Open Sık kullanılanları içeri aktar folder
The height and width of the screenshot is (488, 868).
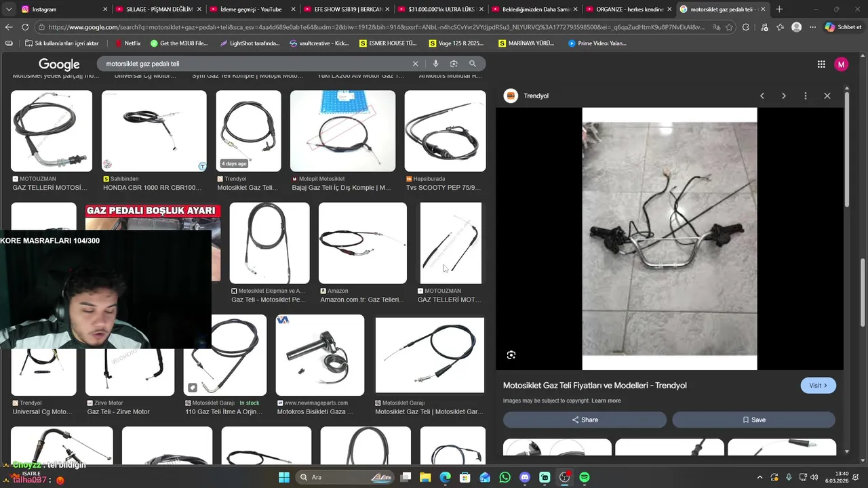62,43
